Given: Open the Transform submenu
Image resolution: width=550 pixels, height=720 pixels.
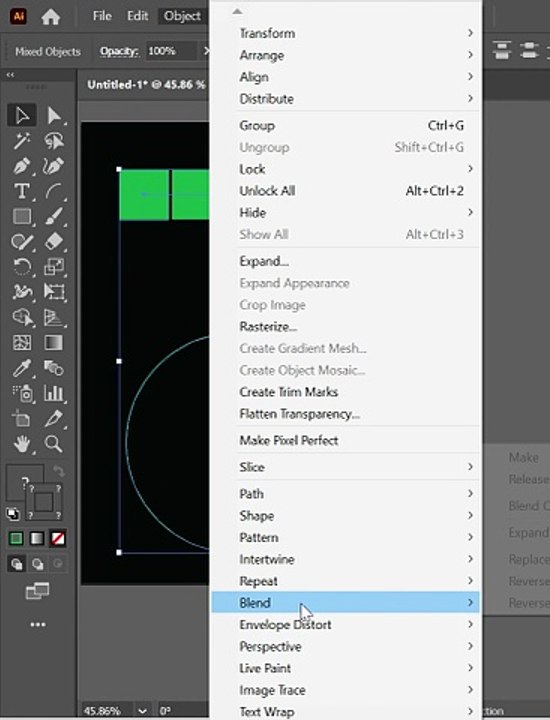Looking at the screenshot, I should 345,33.
